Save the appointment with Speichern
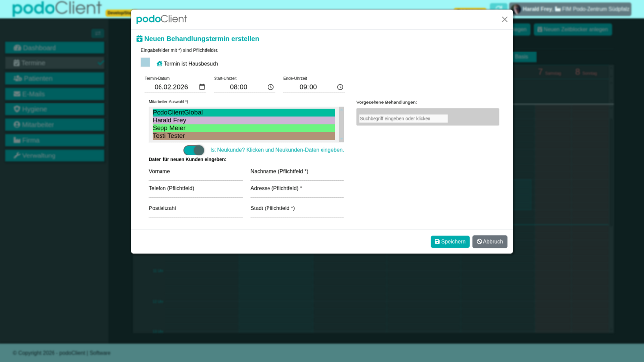The width and height of the screenshot is (644, 362). pyautogui.click(x=450, y=242)
